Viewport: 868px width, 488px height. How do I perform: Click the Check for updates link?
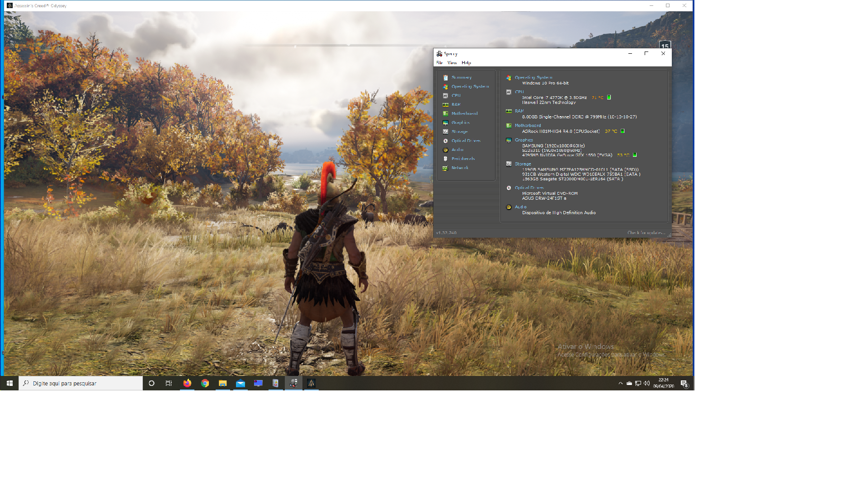(x=646, y=233)
